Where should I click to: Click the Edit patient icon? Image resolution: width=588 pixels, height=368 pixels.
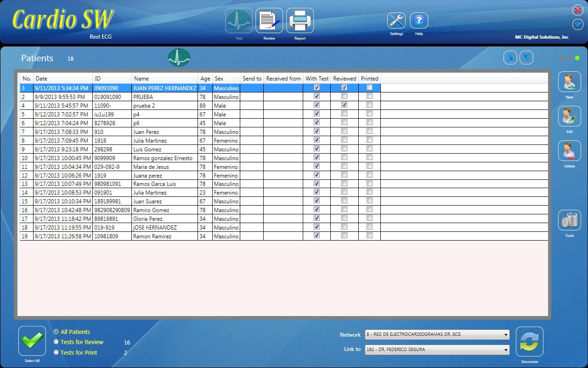tap(569, 116)
